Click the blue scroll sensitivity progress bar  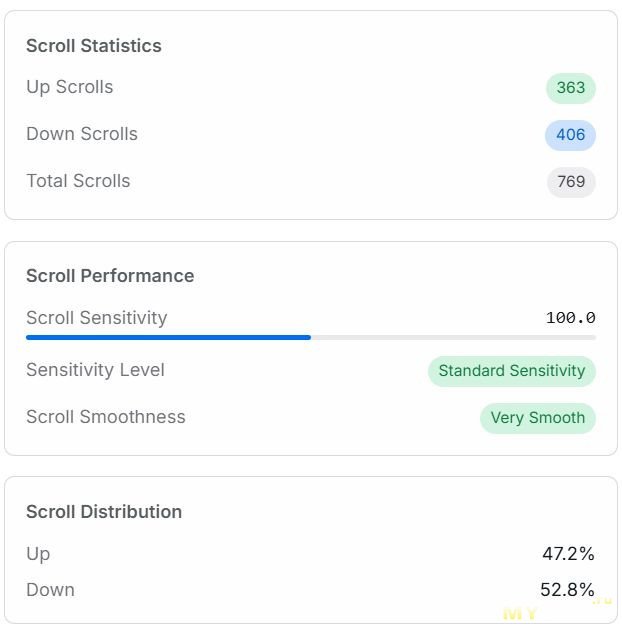coord(168,338)
